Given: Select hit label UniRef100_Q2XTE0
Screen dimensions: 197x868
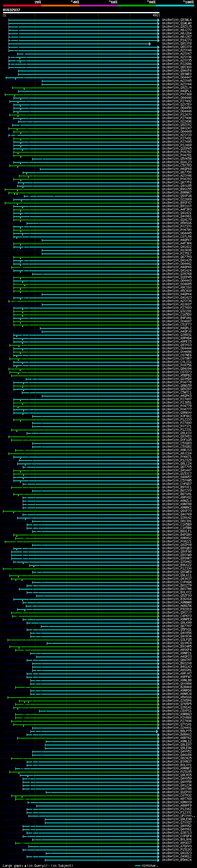Looking at the screenshot, I should click(x=177, y=104).
